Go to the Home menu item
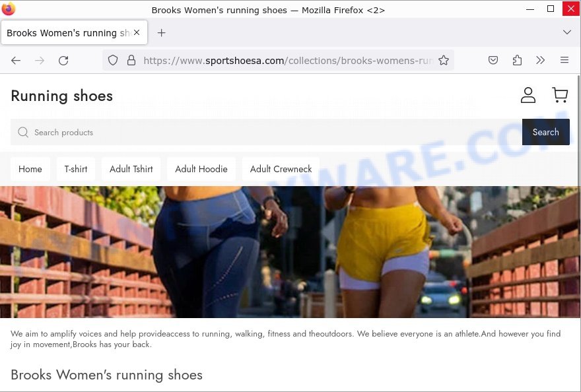The image size is (581, 392). [x=30, y=169]
